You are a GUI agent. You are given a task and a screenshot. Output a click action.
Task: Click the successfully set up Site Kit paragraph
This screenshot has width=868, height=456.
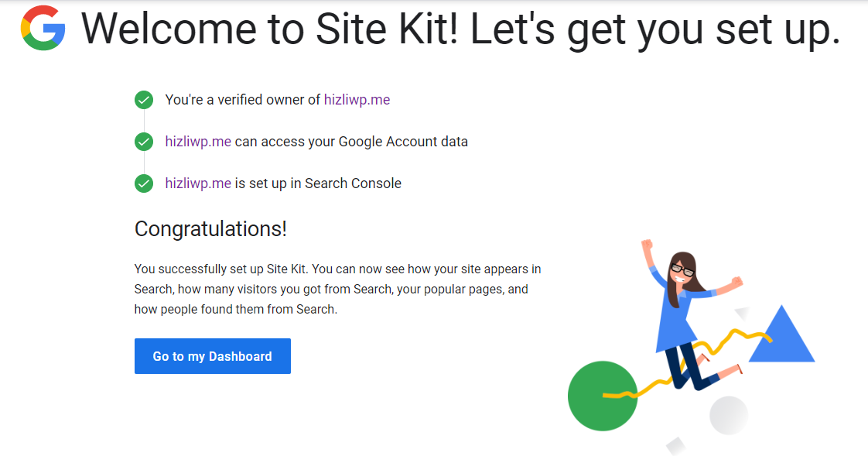(337, 290)
